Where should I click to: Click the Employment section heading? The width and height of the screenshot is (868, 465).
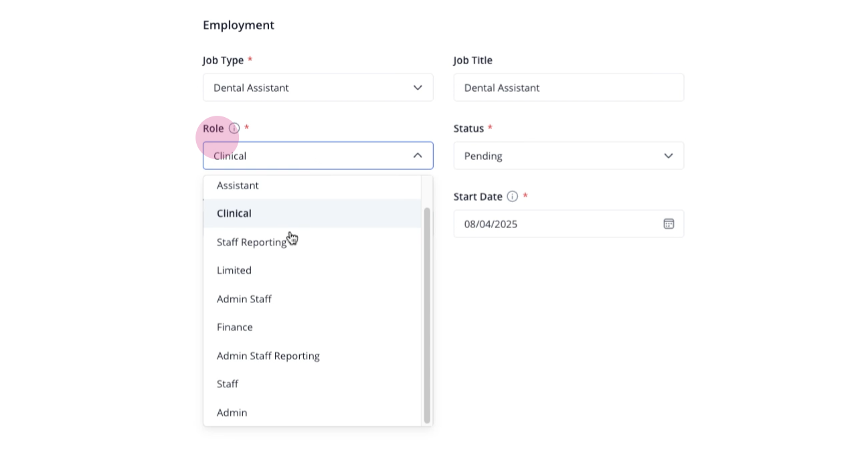click(238, 25)
